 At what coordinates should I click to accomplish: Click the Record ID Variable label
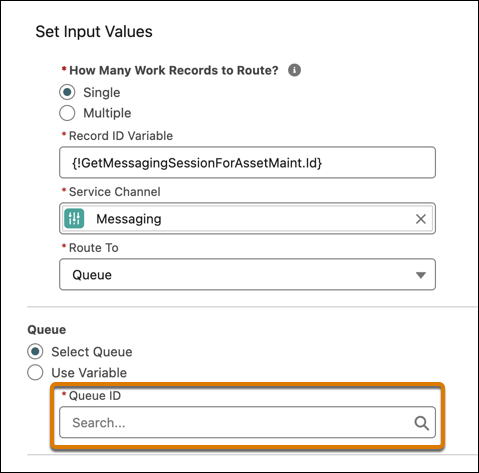121,136
